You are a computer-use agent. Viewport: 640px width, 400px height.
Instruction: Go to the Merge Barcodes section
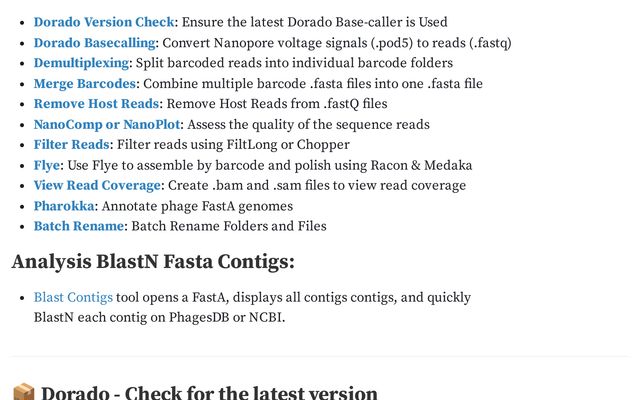point(84,83)
